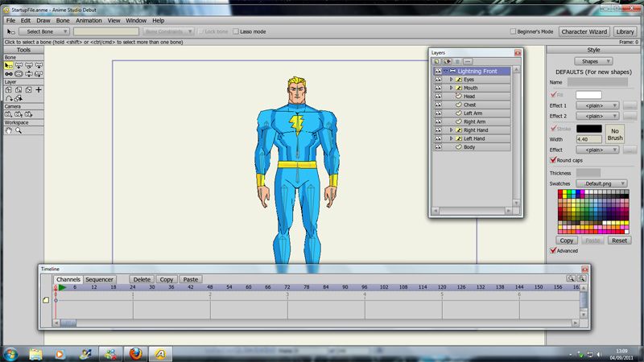Hide the Head layer using its eye toggle

point(438,97)
